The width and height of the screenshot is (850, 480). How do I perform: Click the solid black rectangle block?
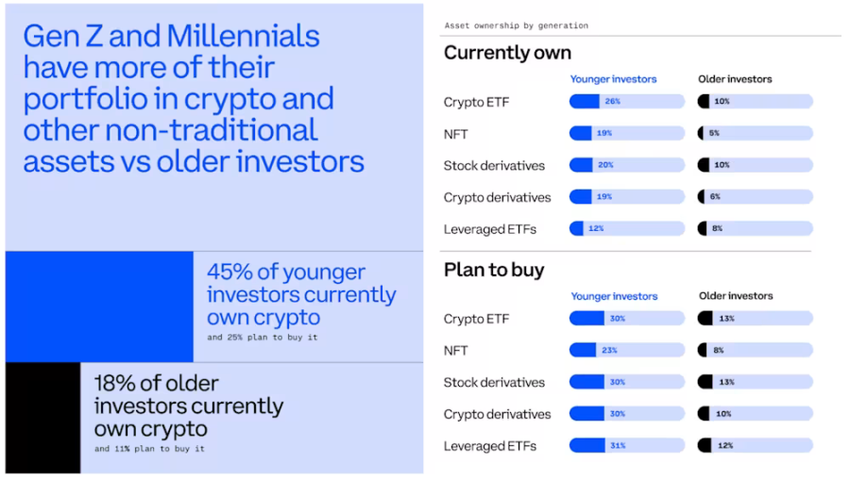tap(42, 417)
